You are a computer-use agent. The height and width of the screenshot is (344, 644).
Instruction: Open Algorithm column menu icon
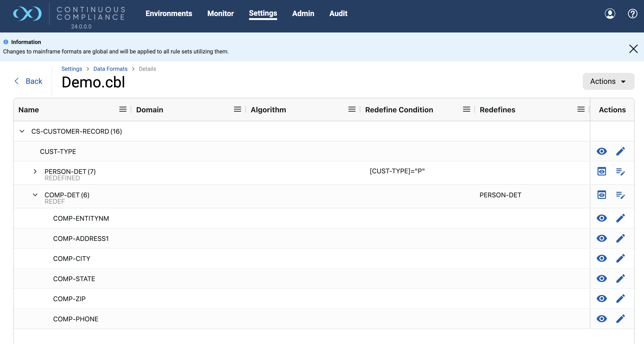coord(352,109)
